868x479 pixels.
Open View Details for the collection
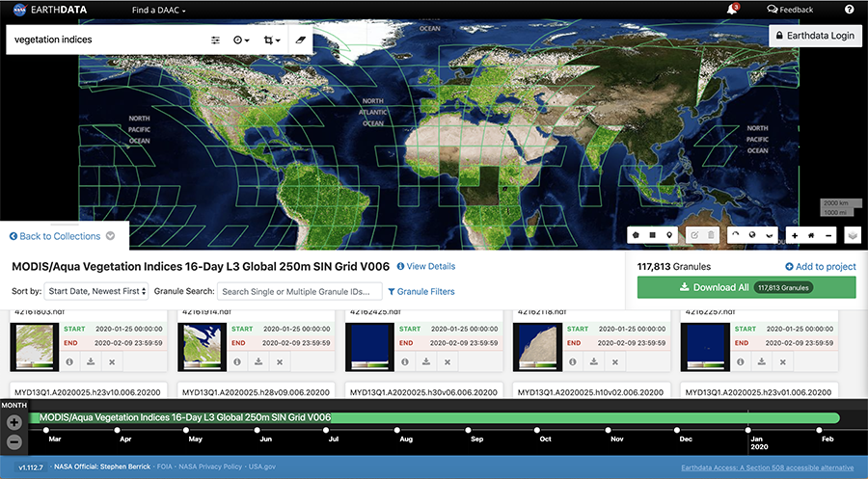(426, 266)
